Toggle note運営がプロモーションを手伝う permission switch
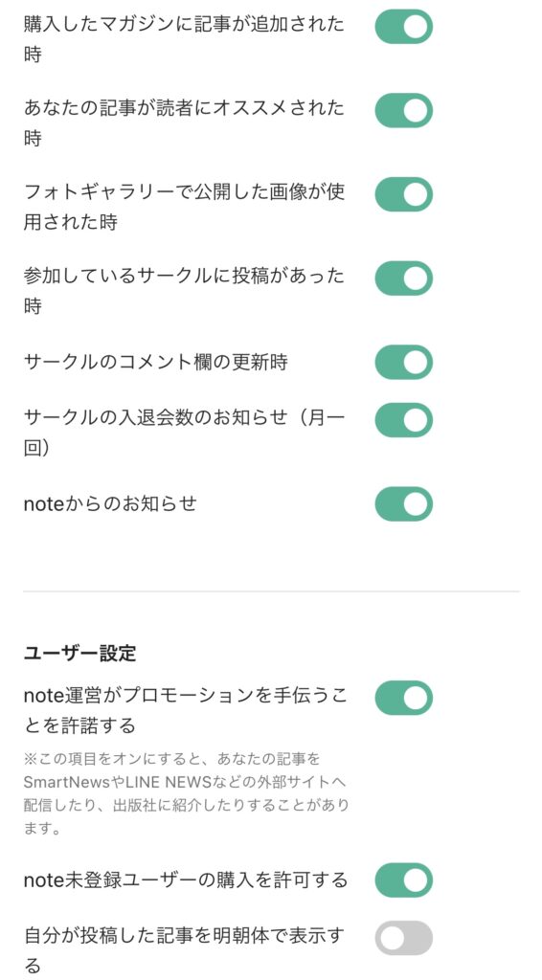Viewport: 542px width, 980px height. [404, 698]
